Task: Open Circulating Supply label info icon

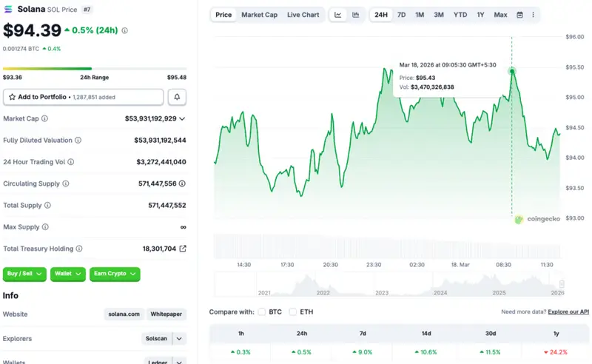Action: (66, 183)
